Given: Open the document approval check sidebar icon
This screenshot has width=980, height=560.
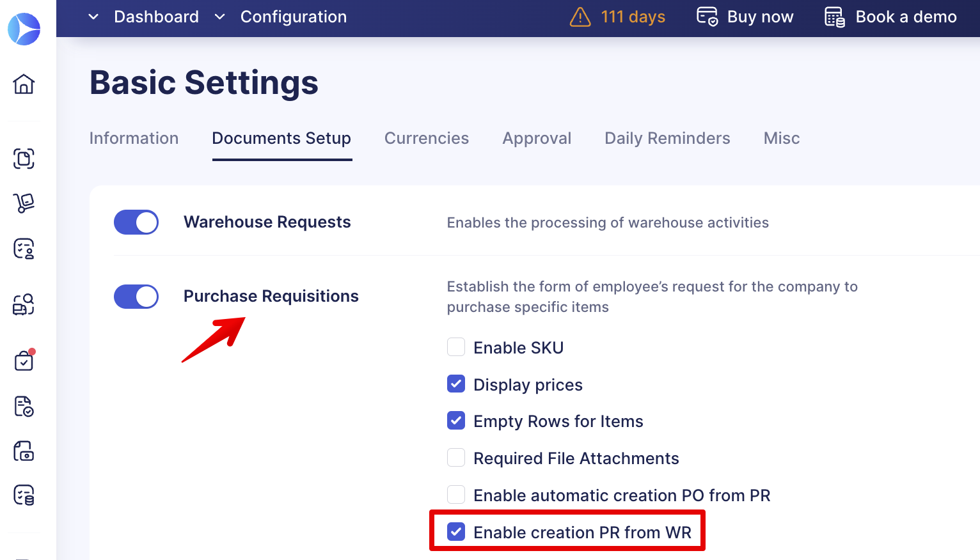Looking at the screenshot, I should (24, 406).
